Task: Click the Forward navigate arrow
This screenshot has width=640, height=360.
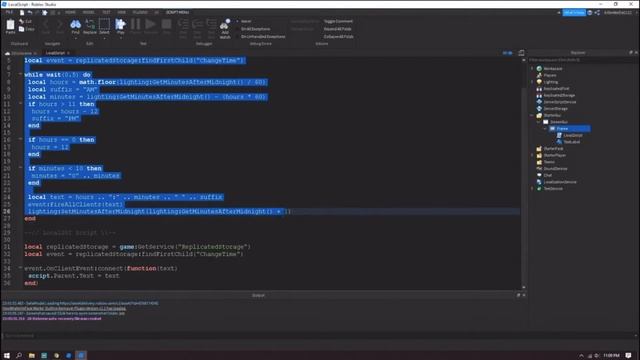Action: tap(60, 24)
